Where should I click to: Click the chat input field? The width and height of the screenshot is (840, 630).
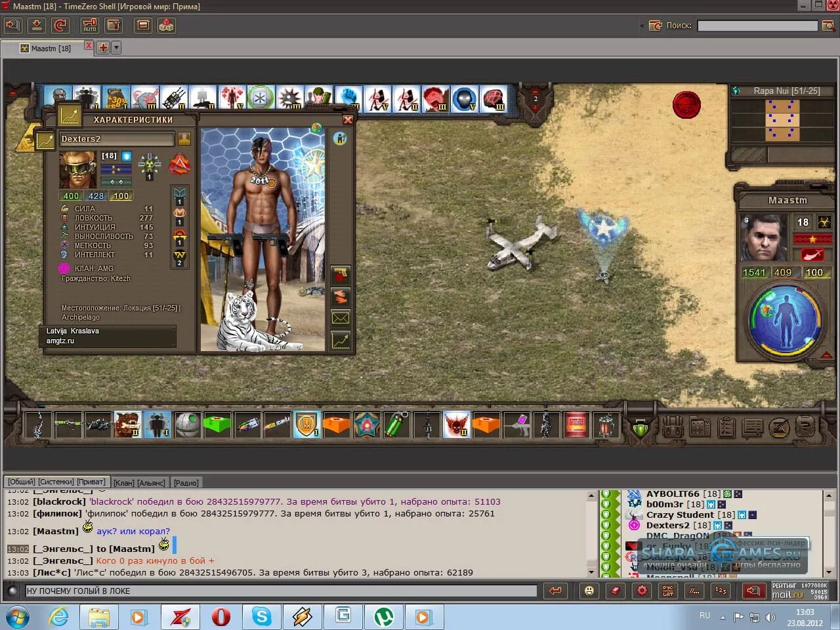click(x=281, y=591)
